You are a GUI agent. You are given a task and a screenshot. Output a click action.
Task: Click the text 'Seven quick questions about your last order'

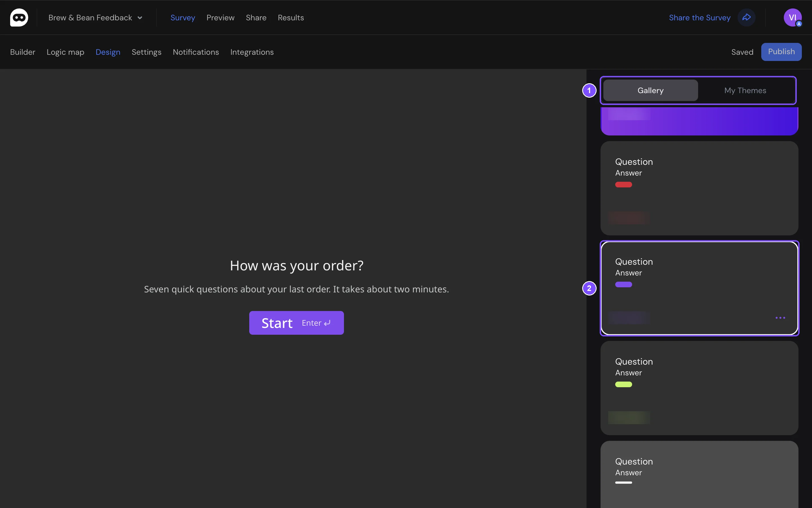(237, 289)
